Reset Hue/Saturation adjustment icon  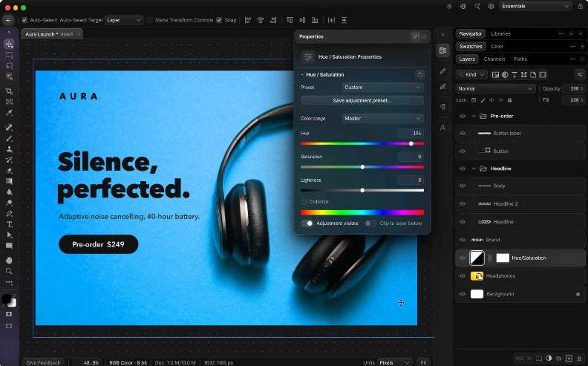pos(420,75)
